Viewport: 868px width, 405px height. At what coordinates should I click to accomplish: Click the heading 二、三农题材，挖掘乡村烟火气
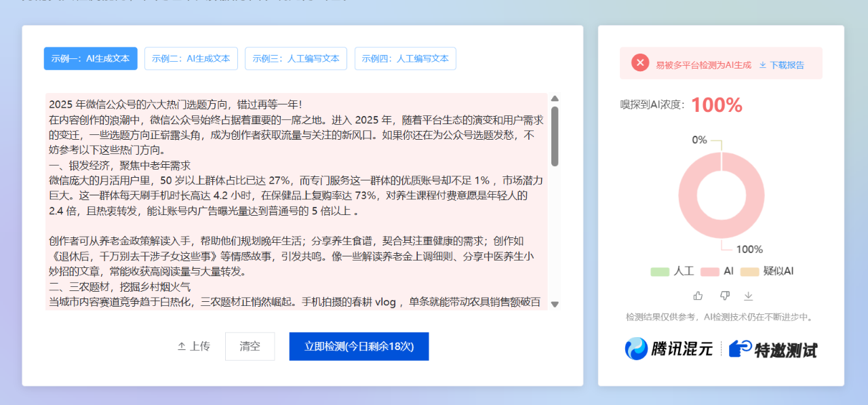click(119, 287)
